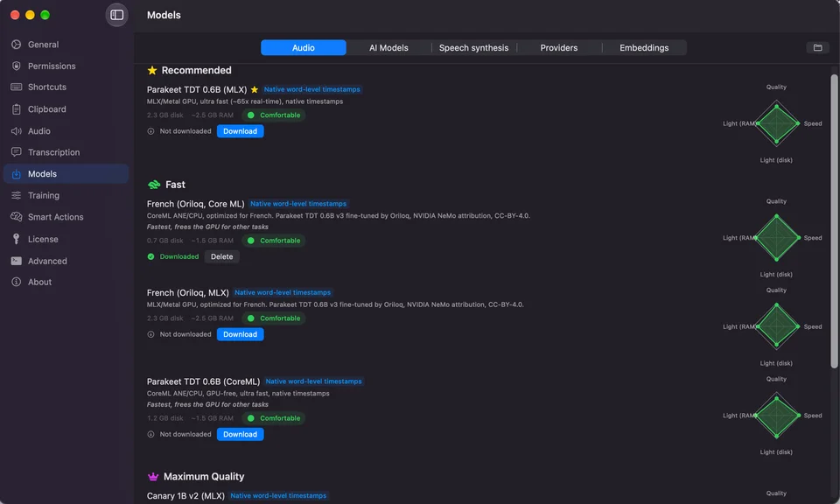Image resolution: width=840 pixels, height=504 pixels.
Task: Open Training in the sidebar
Action: 66,195
